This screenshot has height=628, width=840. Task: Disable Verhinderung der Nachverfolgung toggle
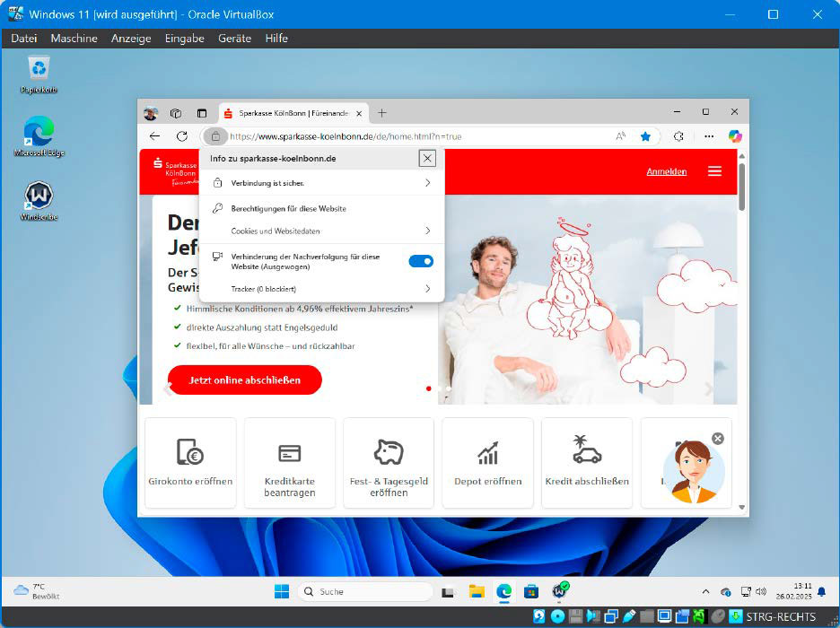[421, 261]
